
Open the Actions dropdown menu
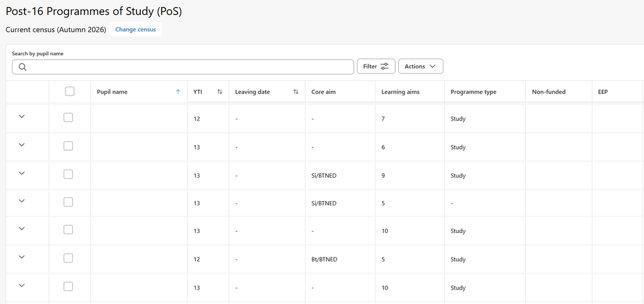(421, 66)
